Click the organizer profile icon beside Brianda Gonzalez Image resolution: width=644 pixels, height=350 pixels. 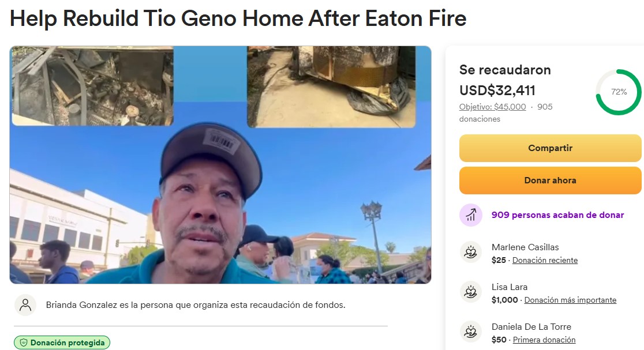[x=25, y=305]
